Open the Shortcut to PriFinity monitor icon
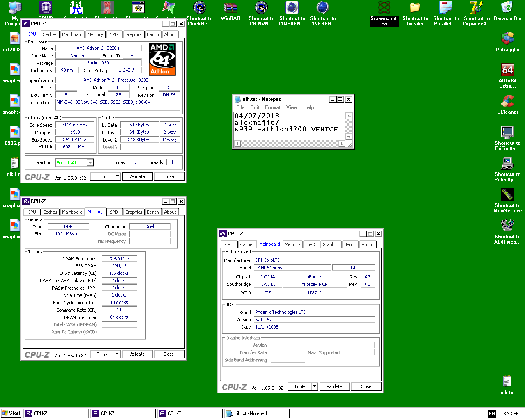The height and width of the screenshot is (420, 525). [x=507, y=132]
